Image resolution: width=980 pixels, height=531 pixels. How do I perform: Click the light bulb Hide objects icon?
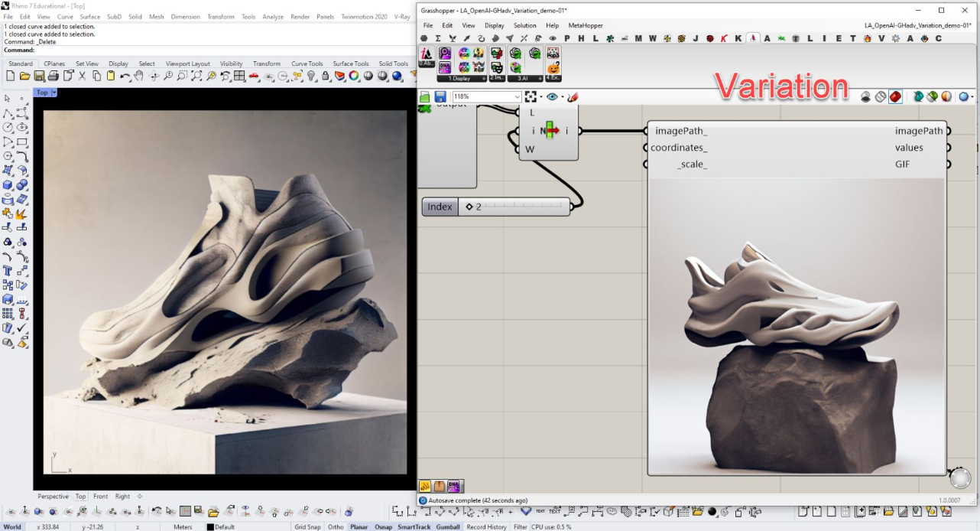(312, 77)
